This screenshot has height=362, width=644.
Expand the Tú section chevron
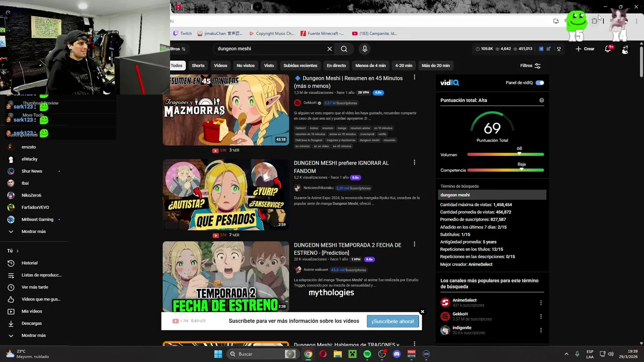coord(18,251)
